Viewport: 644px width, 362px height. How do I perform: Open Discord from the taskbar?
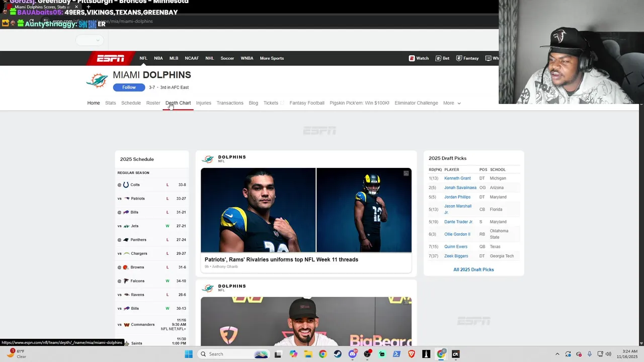pyautogui.click(x=353, y=354)
